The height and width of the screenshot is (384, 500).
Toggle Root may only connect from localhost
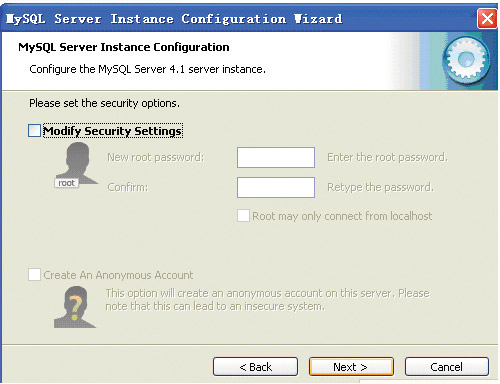(x=243, y=216)
